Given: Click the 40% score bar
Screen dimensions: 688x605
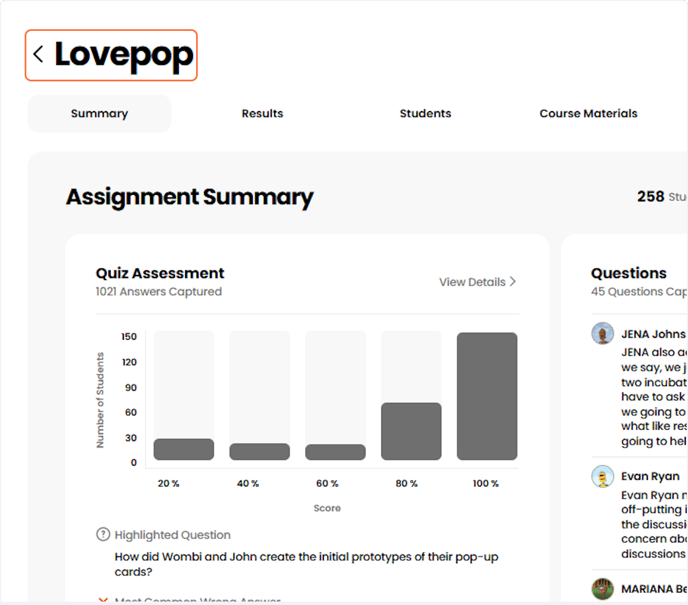Looking at the screenshot, I should 259,451.
